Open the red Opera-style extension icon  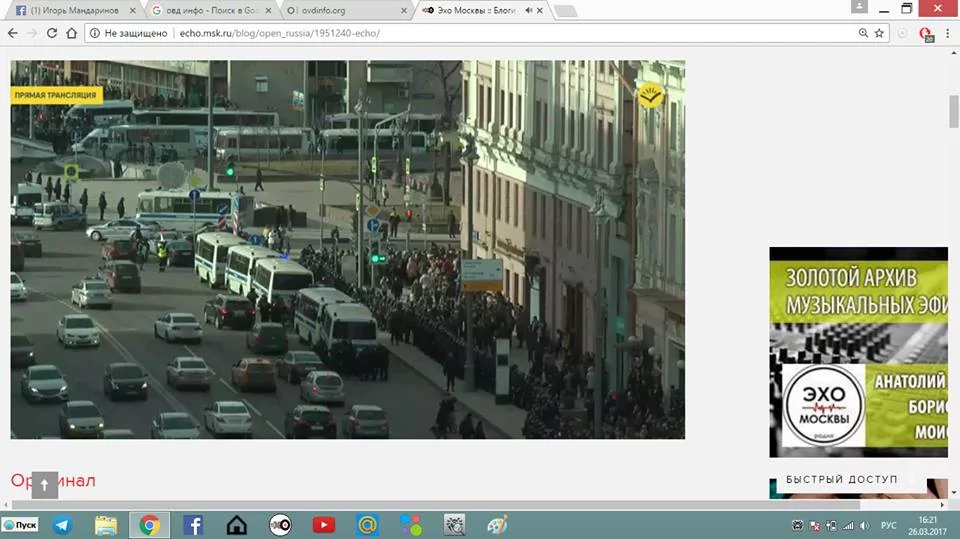click(926, 34)
